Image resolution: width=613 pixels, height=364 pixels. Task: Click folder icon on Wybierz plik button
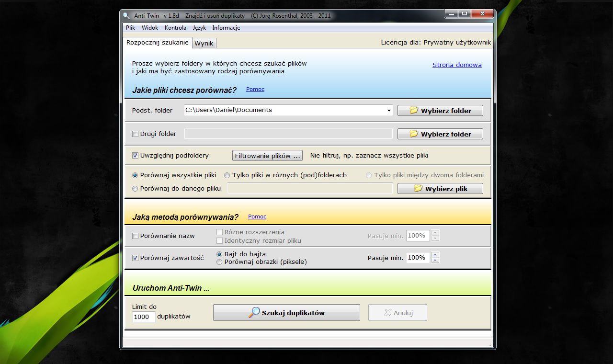coord(419,188)
